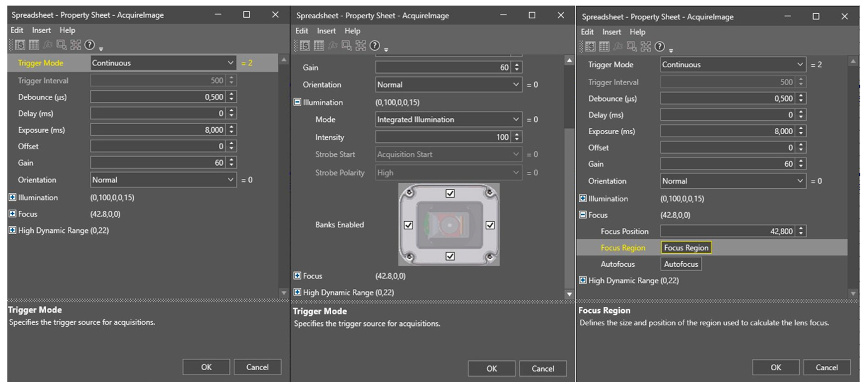Click toolbar overflow arrow in left window
868x388 pixels.
101,49
